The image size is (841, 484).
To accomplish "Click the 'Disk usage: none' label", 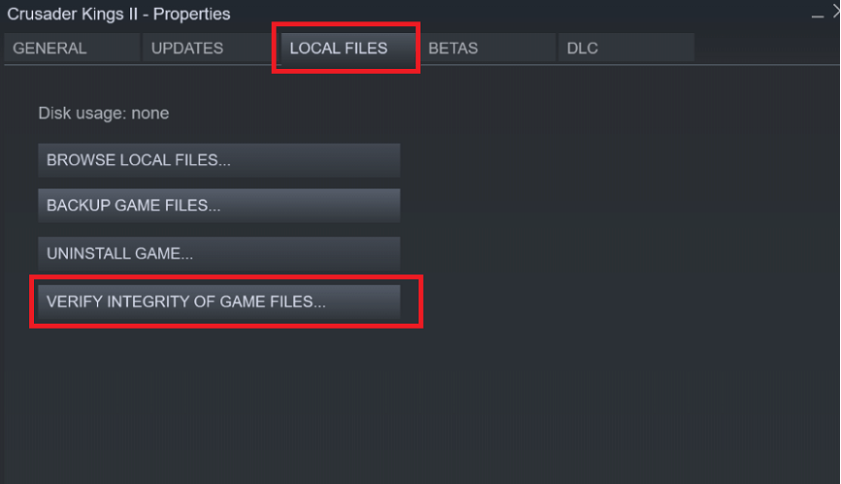I will (104, 113).
